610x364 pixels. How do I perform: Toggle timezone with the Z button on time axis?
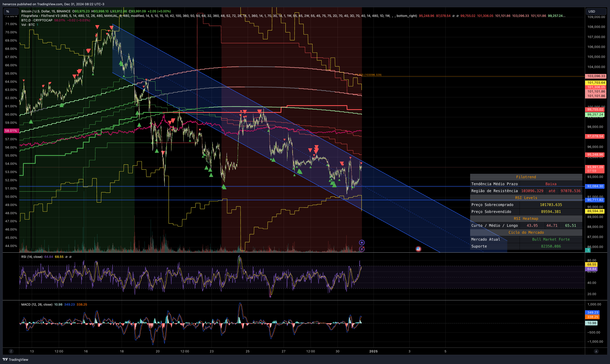pyautogui.click(x=11, y=351)
